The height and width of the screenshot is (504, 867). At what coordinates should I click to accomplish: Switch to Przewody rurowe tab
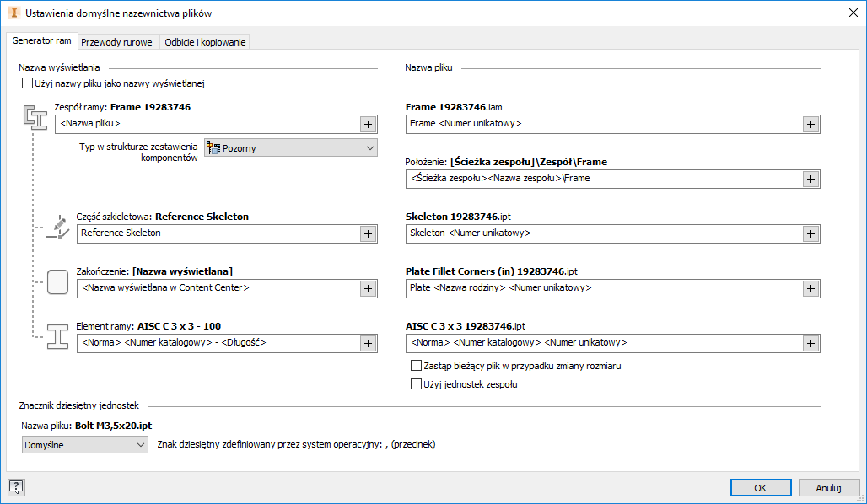(x=116, y=42)
